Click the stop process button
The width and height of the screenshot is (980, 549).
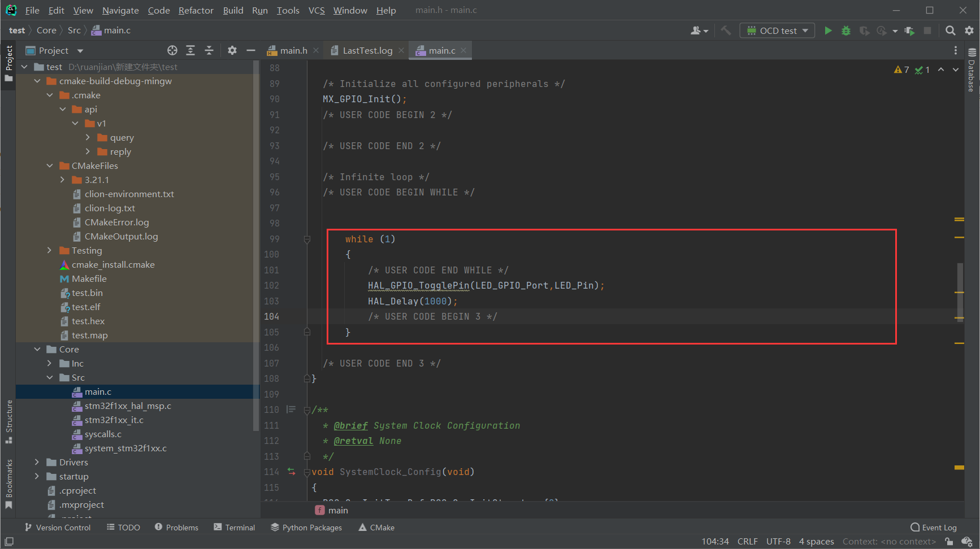927,30
